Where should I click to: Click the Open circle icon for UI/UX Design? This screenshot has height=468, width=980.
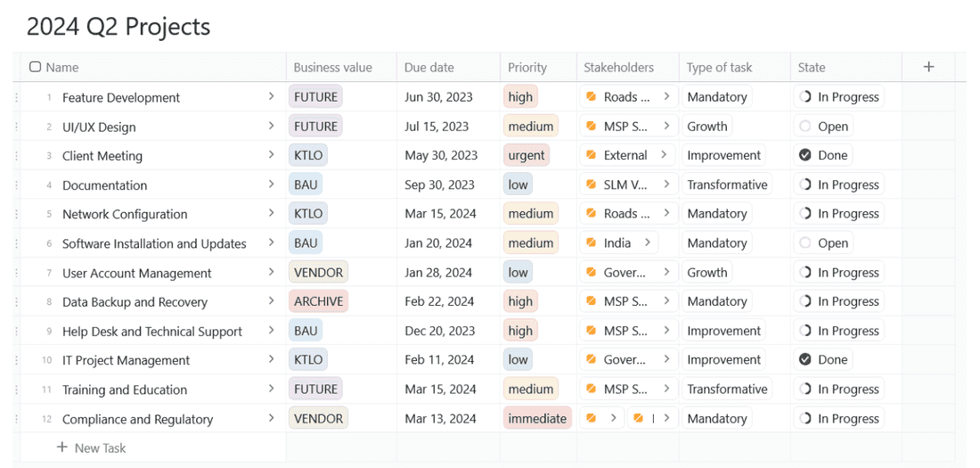pos(805,127)
